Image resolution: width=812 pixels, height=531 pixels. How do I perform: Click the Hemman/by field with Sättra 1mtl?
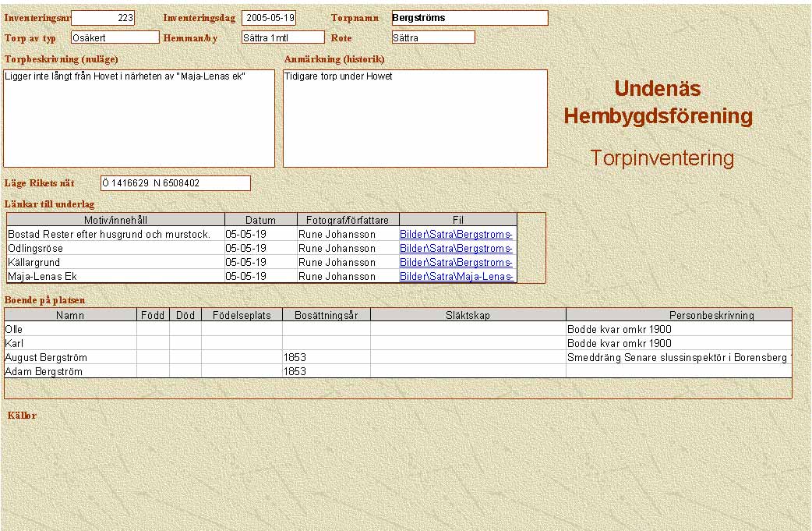point(282,37)
